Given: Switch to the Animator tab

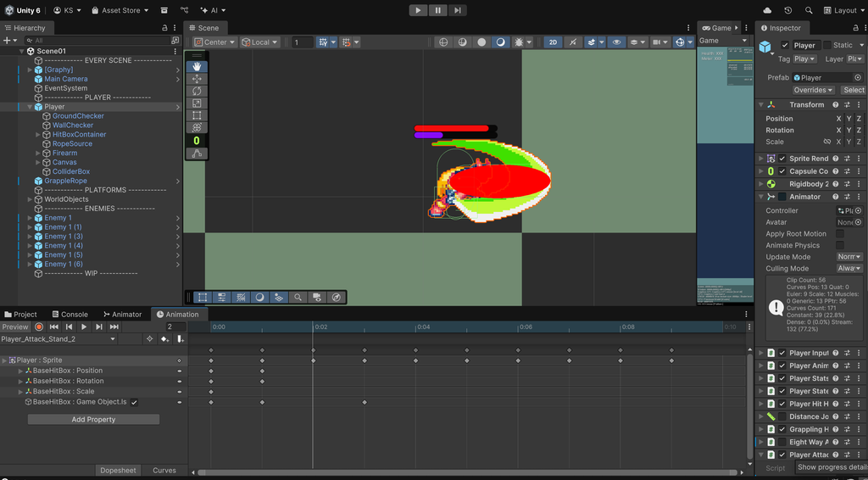Looking at the screenshot, I should tap(122, 315).
